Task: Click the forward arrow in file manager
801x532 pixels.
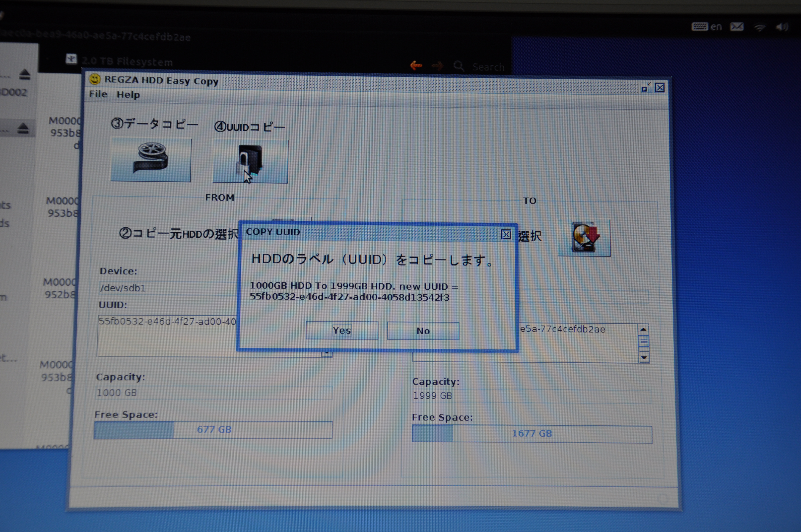Action: click(437, 66)
